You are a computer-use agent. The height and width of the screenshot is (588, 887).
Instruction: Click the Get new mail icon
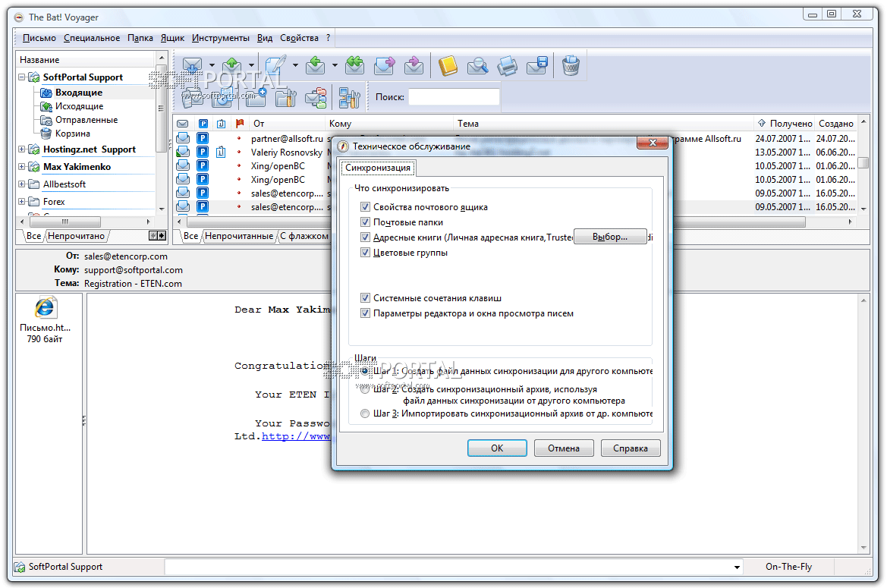(x=193, y=66)
